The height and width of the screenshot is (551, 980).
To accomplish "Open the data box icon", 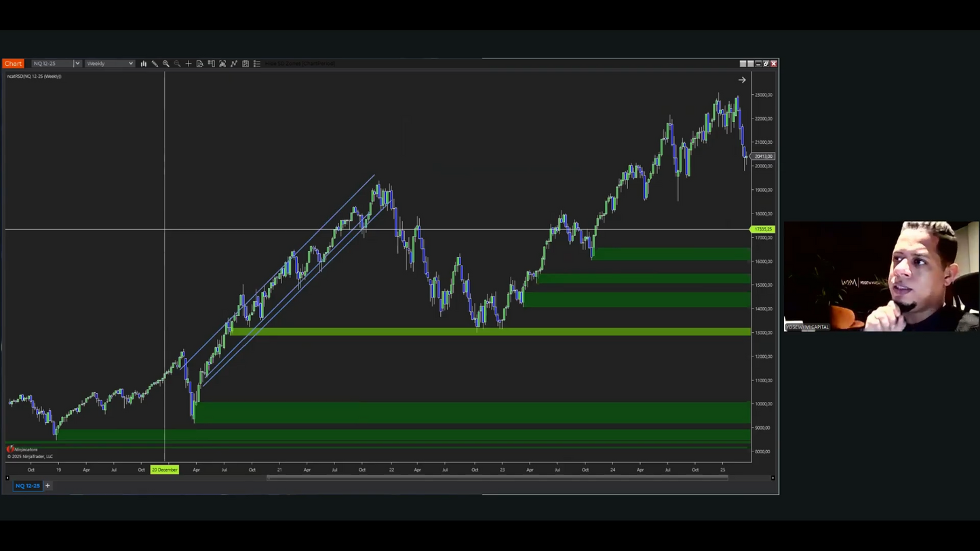I will click(200, 64).
